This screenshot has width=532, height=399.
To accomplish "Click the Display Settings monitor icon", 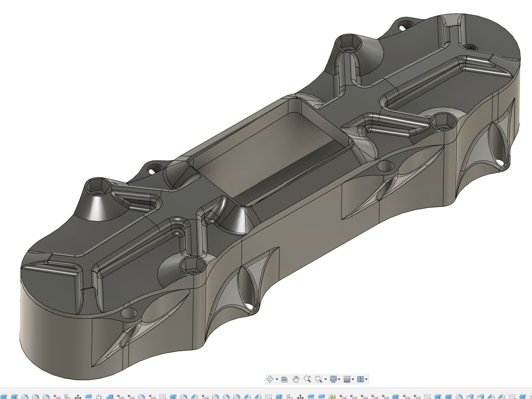I will [x=334, y=379].
